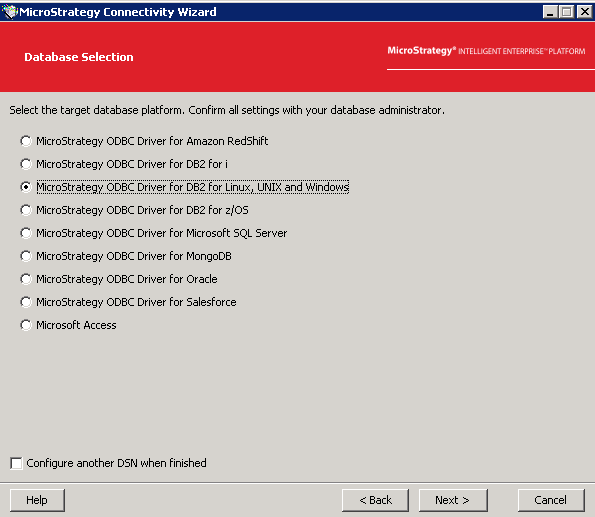Choose the DB2 for i driver option

coord(124,164)
